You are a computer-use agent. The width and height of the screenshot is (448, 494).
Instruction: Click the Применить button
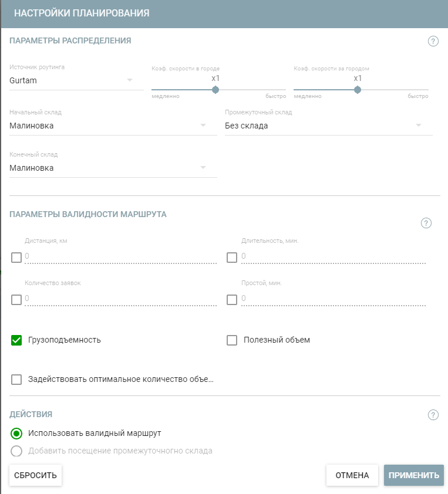413,475
